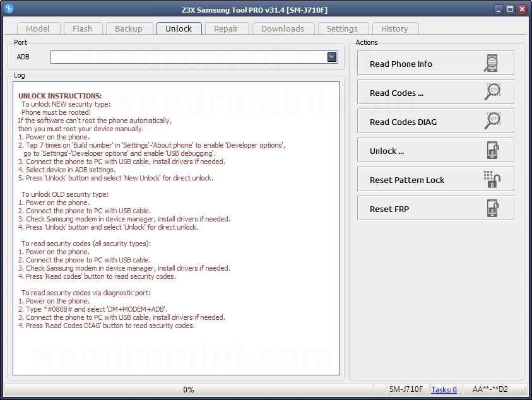Screen dimensions: 532x400
Task: Click the Reset FRP button label
Action: tap(389, 209)
